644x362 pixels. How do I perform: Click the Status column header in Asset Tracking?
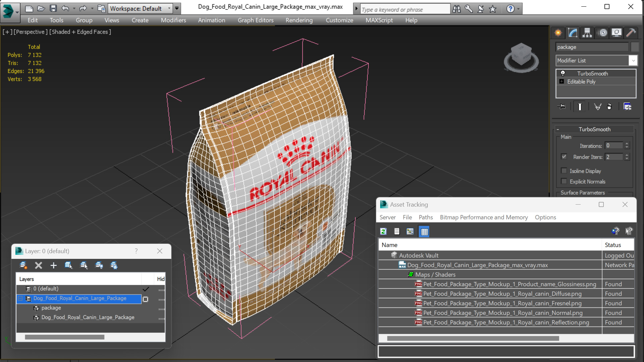pos(618,245)
